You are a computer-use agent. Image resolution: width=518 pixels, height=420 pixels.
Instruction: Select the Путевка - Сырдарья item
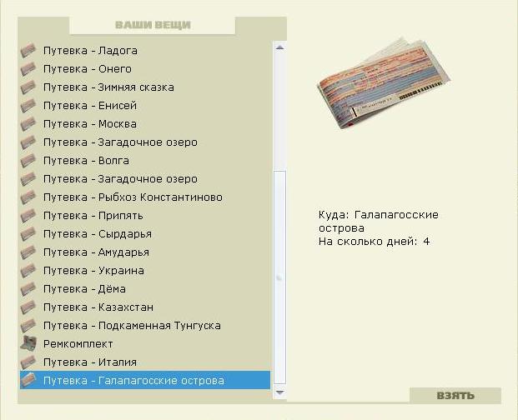145,233
